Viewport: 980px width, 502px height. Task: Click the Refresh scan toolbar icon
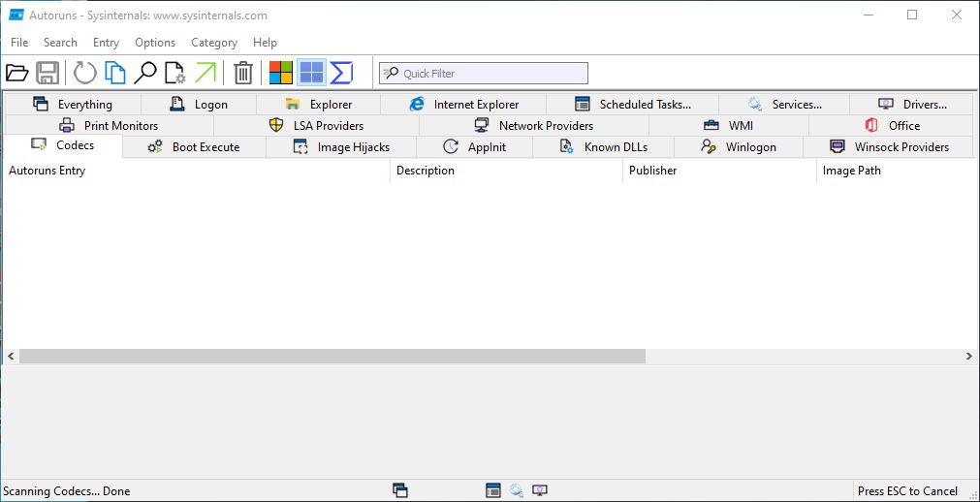tap(85, 73)
